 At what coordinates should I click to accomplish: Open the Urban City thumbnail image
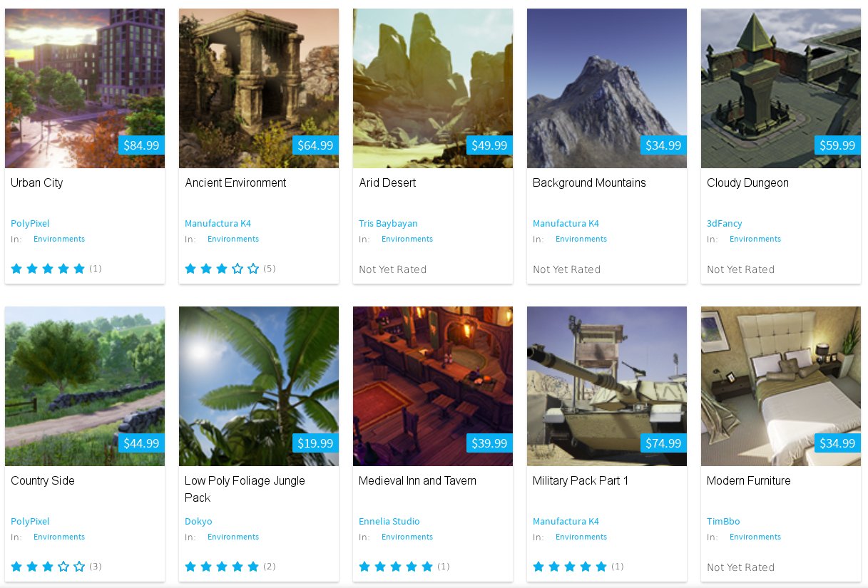pos(85,88)
